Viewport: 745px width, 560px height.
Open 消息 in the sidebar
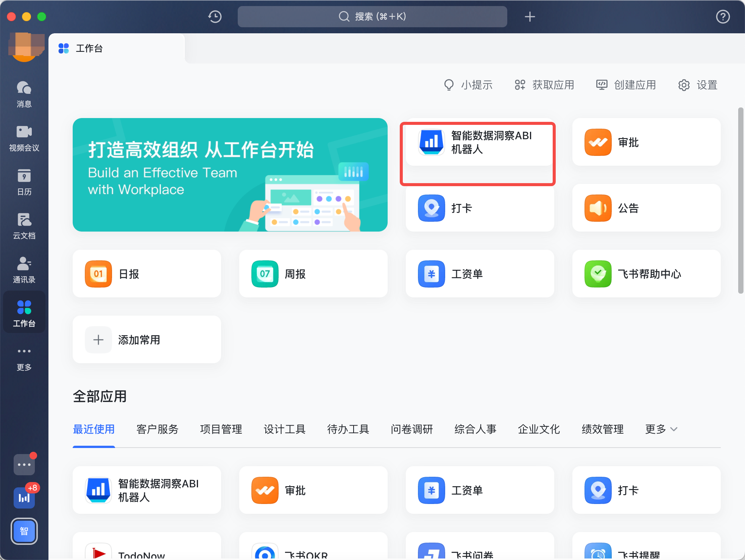[24, 94]
